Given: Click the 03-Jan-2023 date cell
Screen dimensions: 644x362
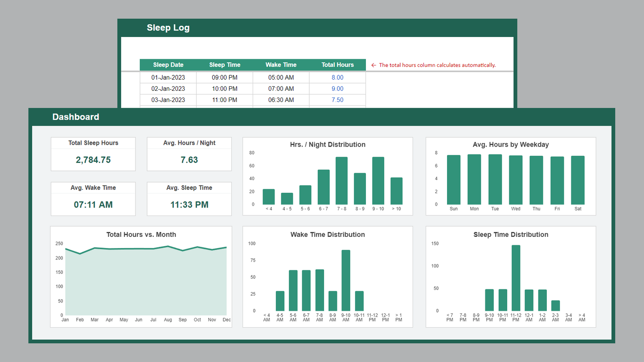Looking at the screenshot, I should [168, 100].
